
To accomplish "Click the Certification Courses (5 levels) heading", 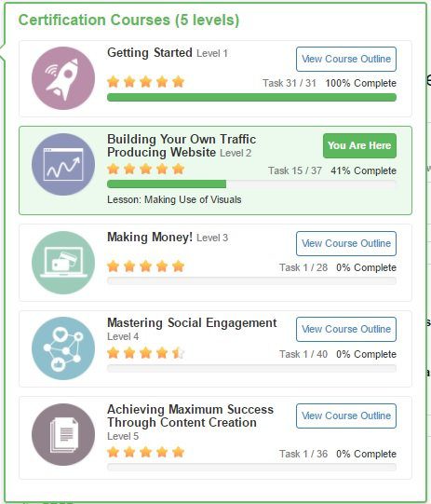I will [128, 20].
